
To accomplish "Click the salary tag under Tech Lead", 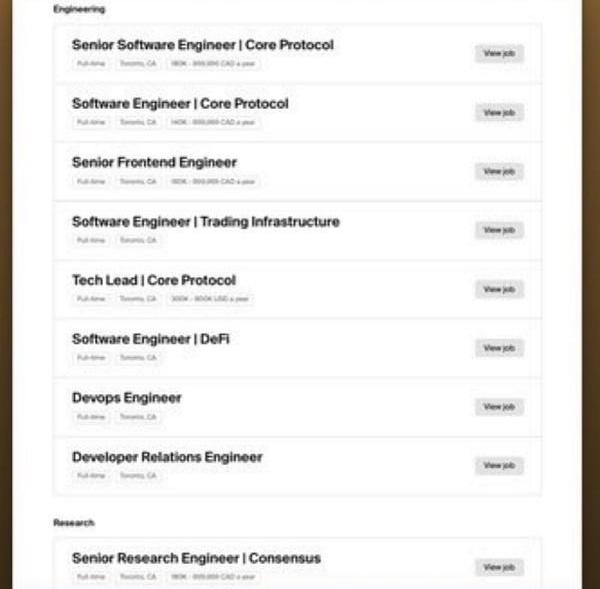I will pos(210,299).
